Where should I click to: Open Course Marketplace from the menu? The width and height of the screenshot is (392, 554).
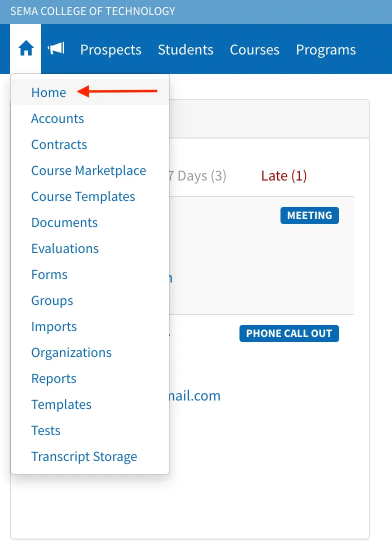coord(88,170)
